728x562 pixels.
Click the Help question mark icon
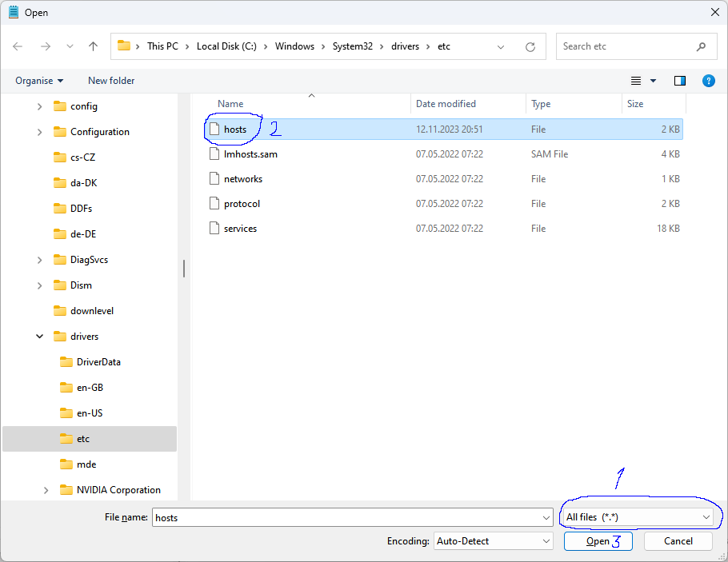coord(708,81)
